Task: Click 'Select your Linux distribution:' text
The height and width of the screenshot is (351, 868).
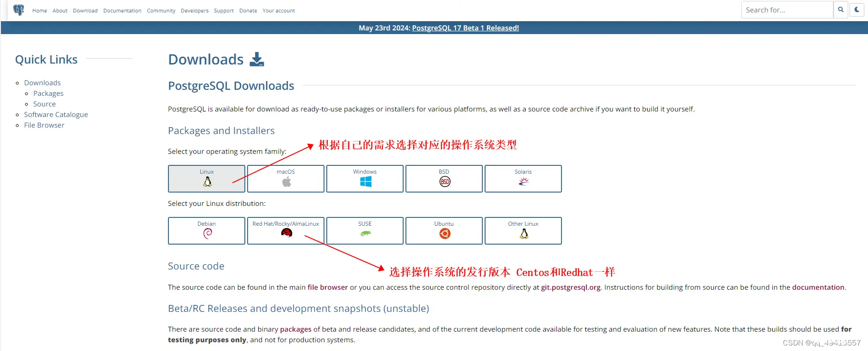Action: [x=217, y=204]
